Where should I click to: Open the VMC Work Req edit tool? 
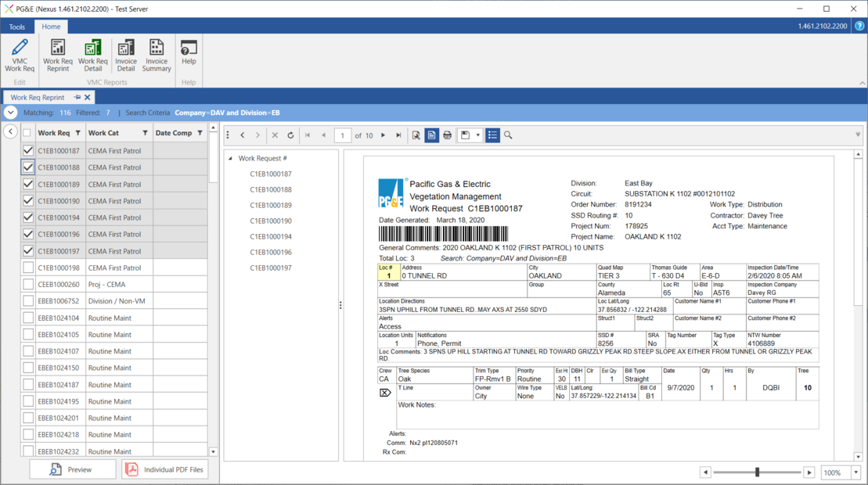tap(20, 55)
